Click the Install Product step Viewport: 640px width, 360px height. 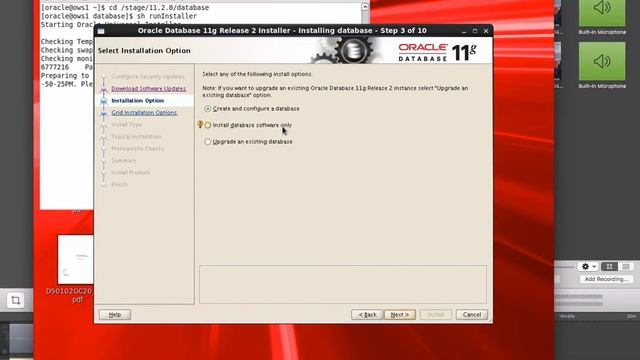(x=131, y=173)
